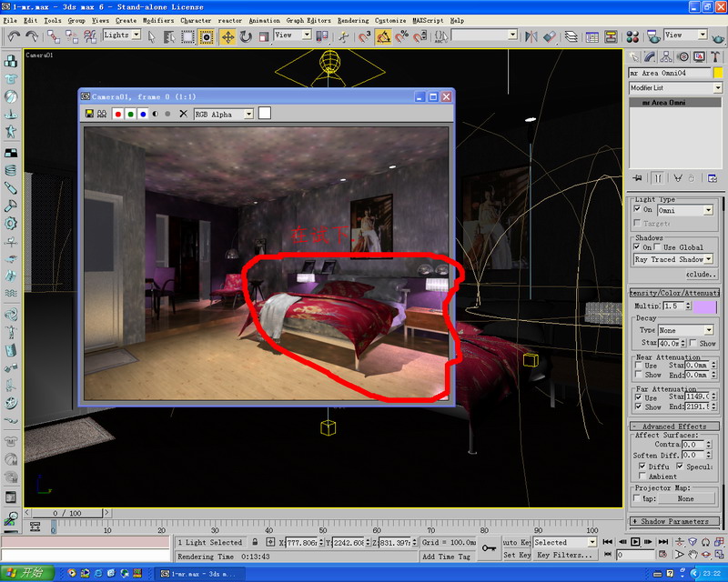
Task: Open the Modifiers menu
Action: [x=157, y=20]
